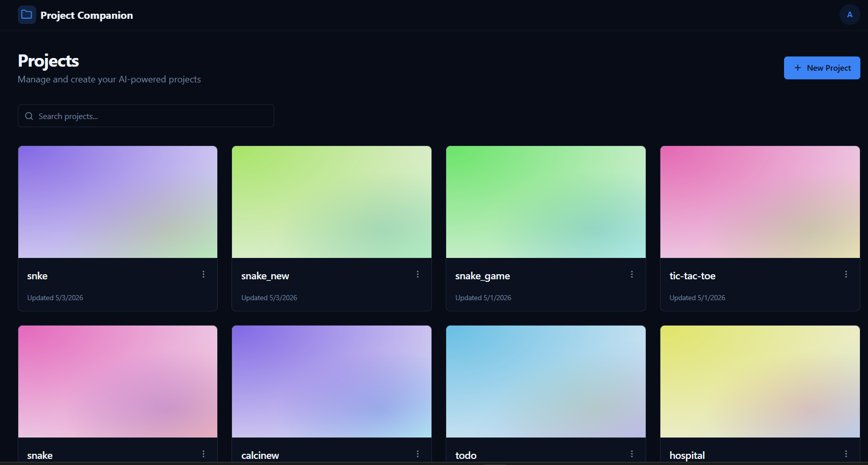
Task: Click Updated 5/1/2026 under snake_game
Action: coord(483,298)
